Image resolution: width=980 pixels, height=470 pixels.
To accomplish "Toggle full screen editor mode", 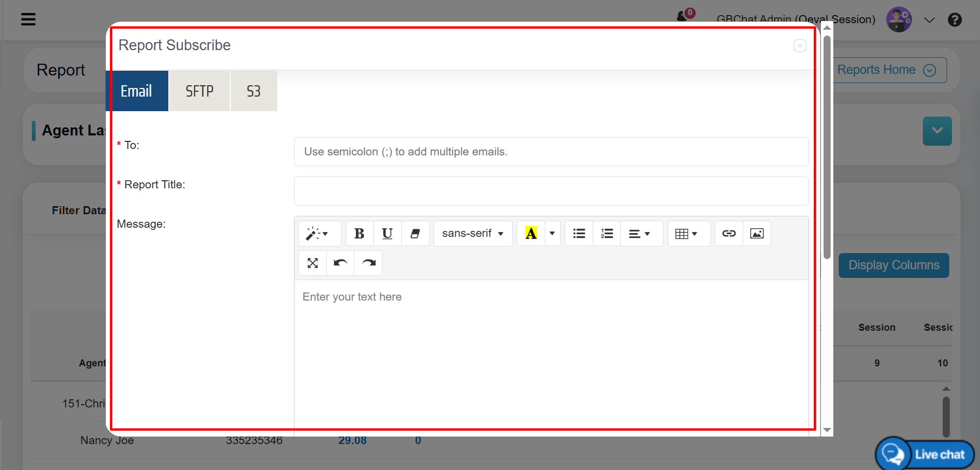I will (x=313, y=263).
